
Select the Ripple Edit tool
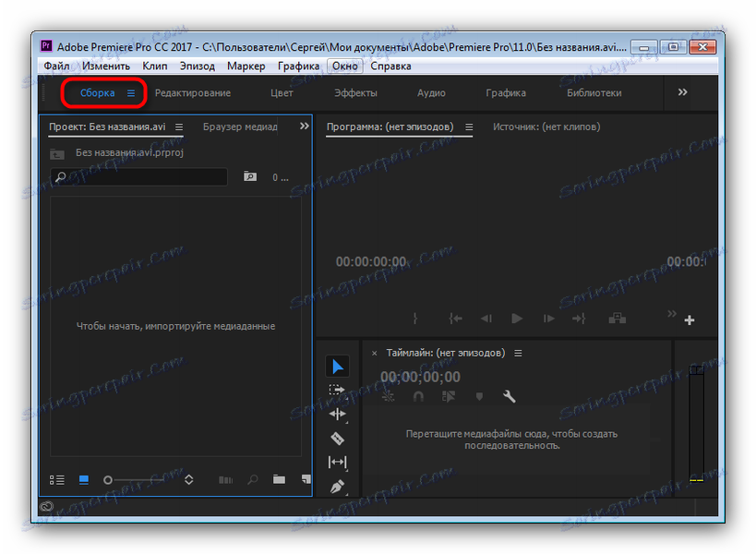point(337,415)
